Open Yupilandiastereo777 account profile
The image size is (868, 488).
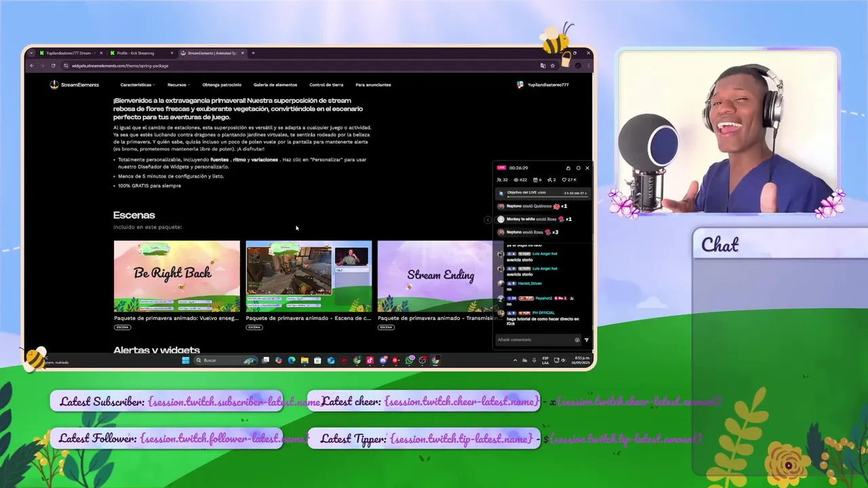click(x=542, y=85)
